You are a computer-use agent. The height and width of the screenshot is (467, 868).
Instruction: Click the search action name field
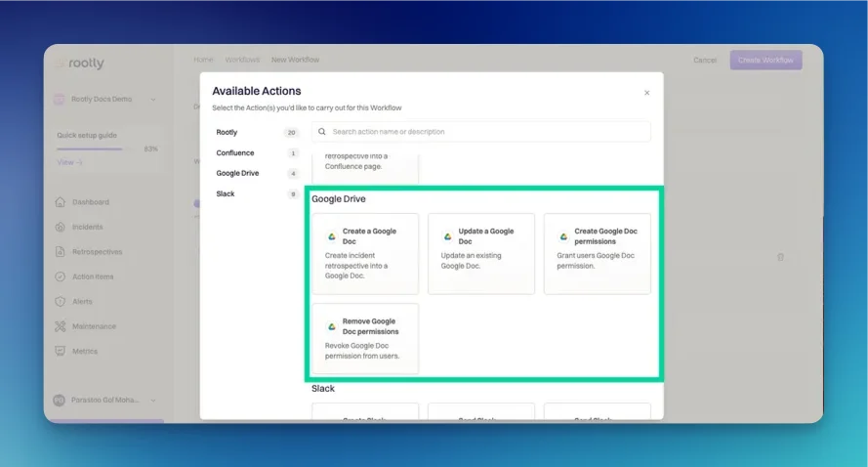[480, 132]
